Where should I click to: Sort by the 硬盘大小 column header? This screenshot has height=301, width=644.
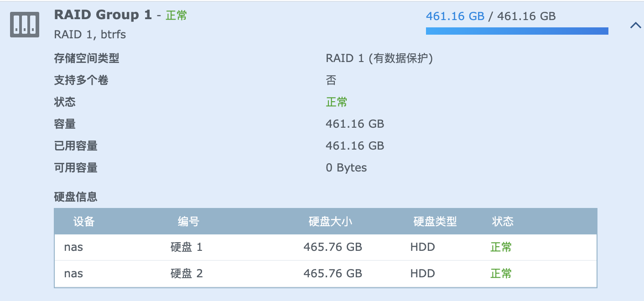point(330,222)
